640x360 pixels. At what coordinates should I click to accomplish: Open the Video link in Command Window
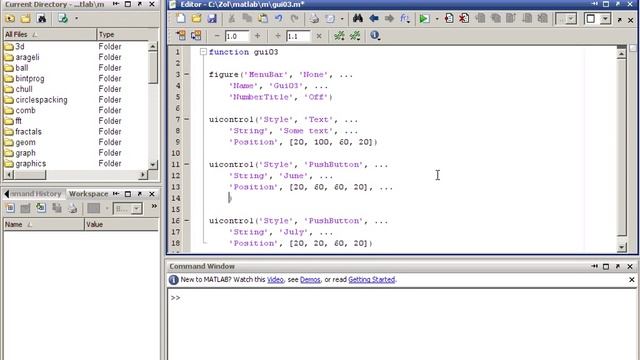(x=275, y=280)
